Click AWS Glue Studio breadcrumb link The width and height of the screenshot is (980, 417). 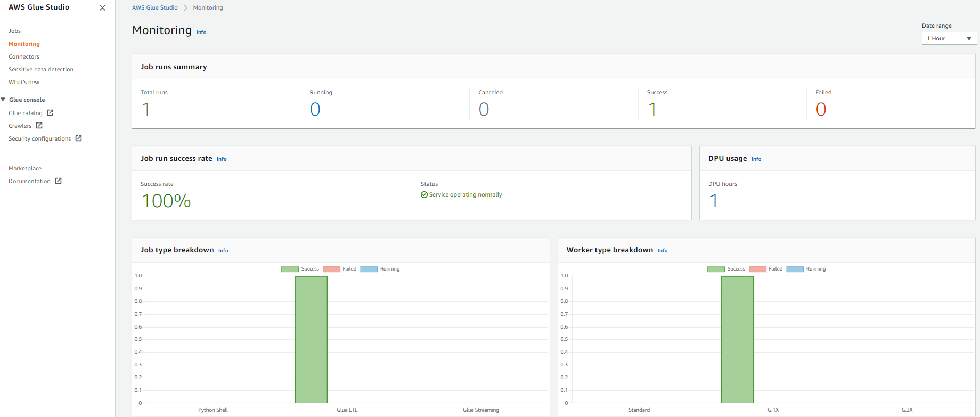click(155, 7)
